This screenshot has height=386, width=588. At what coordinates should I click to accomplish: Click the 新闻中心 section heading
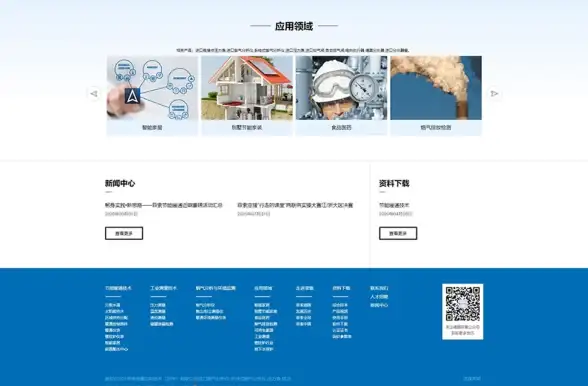(x=120, y=183)
